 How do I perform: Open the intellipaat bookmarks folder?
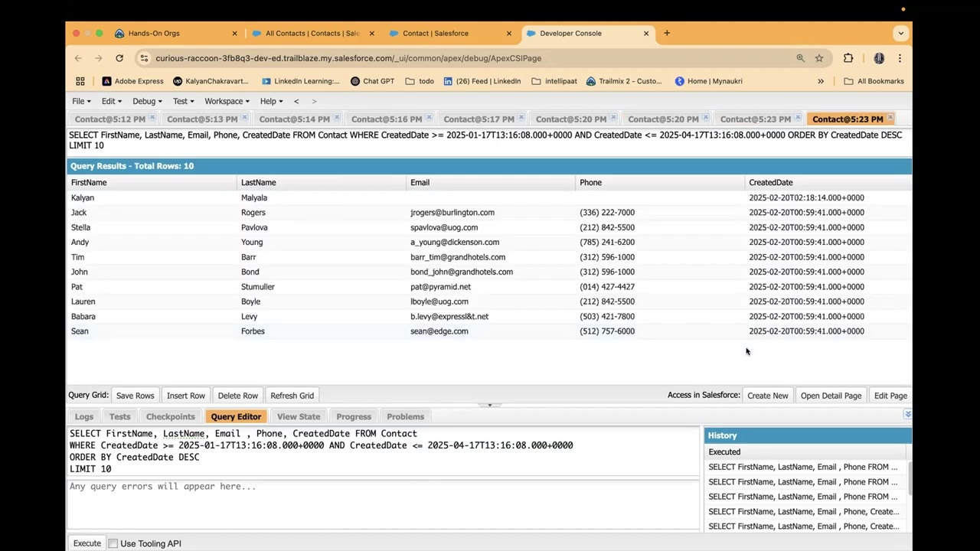[x=554, y=81]
